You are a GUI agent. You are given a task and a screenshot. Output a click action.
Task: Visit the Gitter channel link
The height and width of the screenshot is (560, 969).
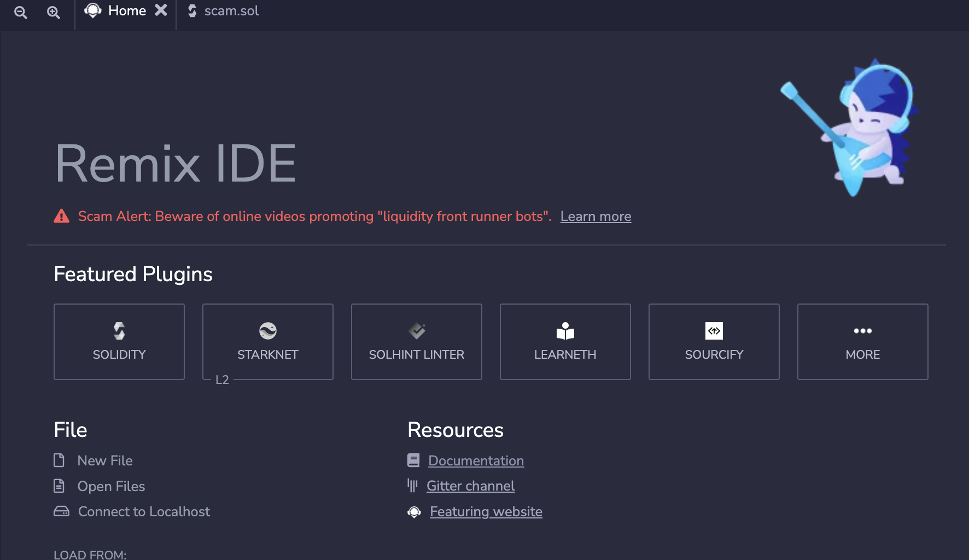(x=470, y=486)
